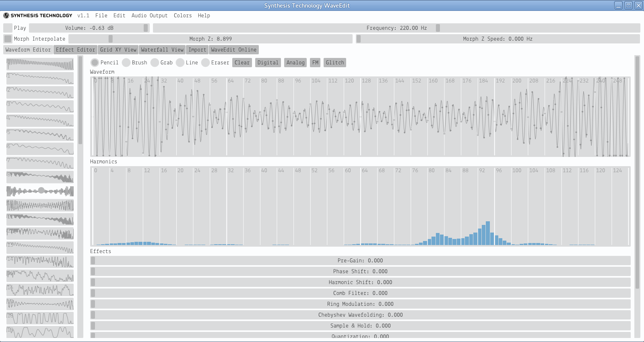Click the Pre-Gain effect slider
The image size is (644, 342).
click(360, 260)
